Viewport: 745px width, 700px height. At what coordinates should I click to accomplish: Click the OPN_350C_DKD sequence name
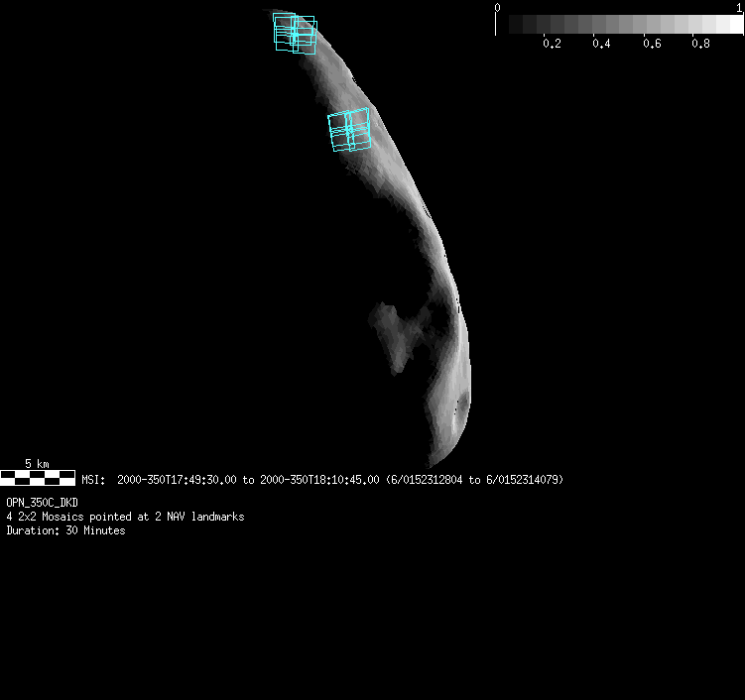(x=42, y=503)
